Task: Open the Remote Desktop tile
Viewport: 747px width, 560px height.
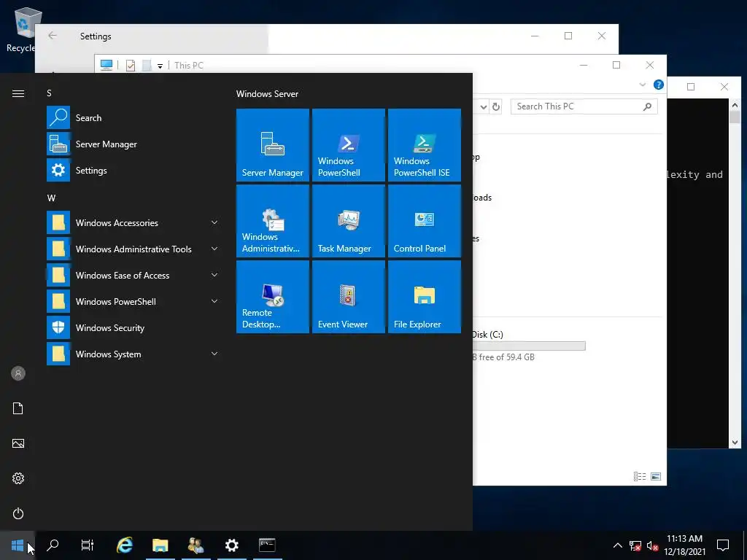Action: [x=273, y=296]
